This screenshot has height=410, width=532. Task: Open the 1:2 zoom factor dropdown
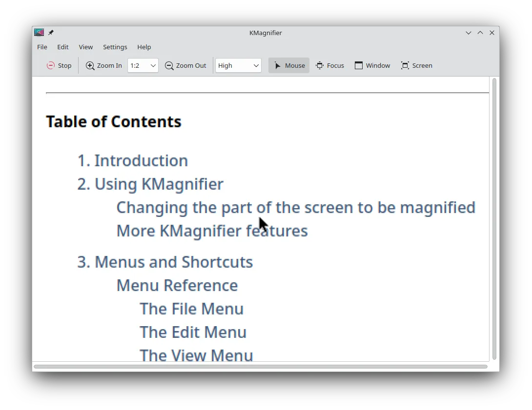(x=143, y=65)
